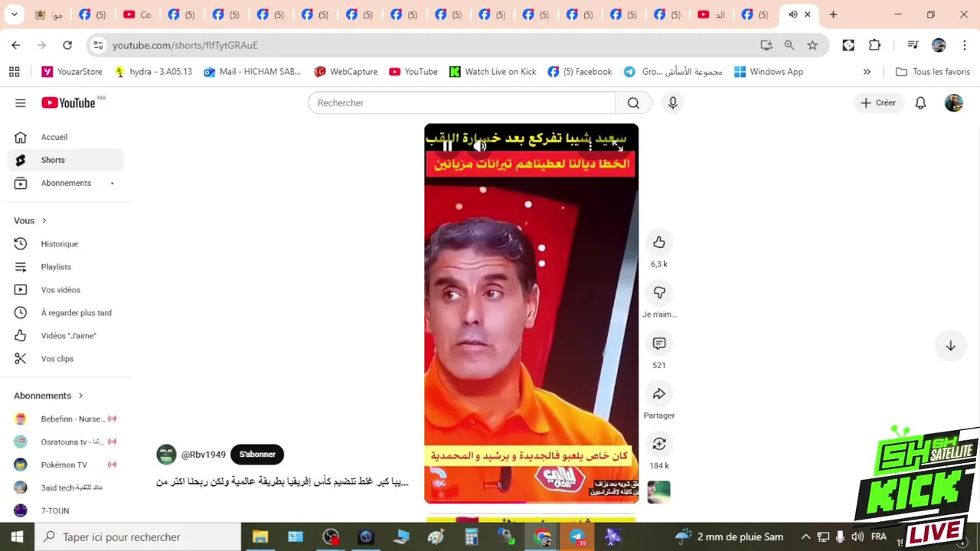Open the media control icon in Chrome toolbar
The width and height of the screenshot is (980, 551).
(913, 45)
